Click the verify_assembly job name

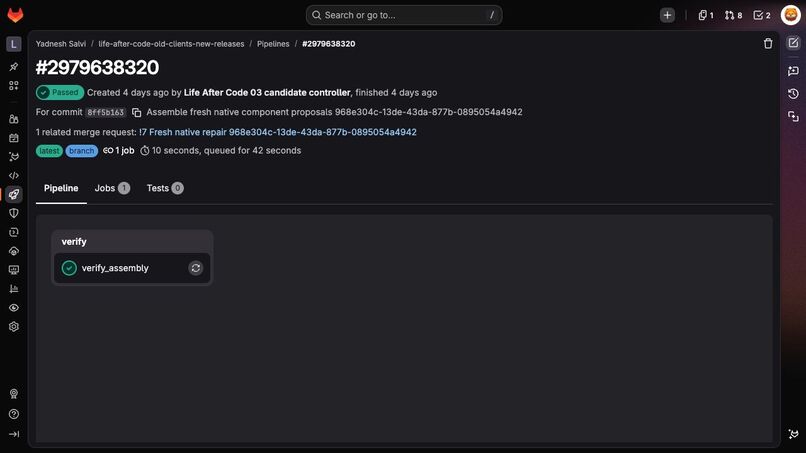click(115, 268)
